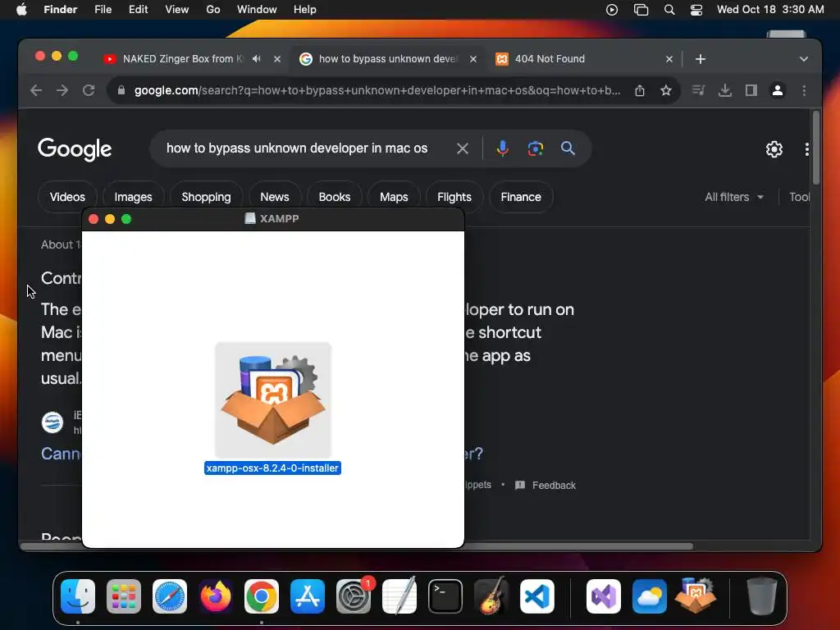Search by image with Google Lens
The height and width of the screenshot is (630, 840).
coord(535,148)
